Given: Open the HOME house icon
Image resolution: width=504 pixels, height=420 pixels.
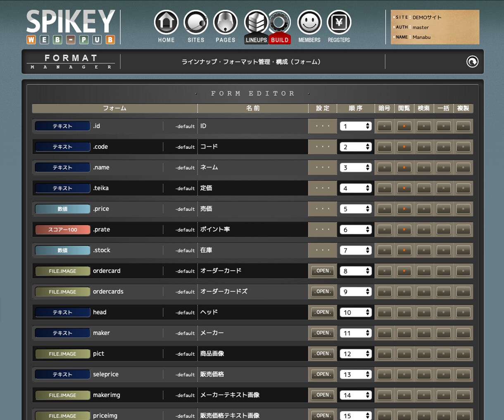Looking at the screenshot, I should pyautogui.click(x=166, y=22).
